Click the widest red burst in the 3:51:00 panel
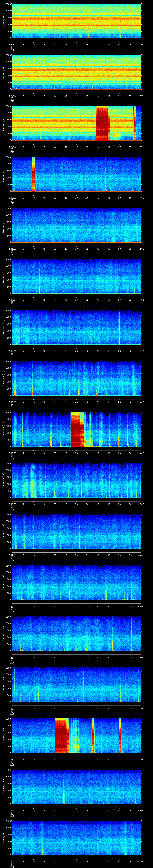Viewport: 153px width, 868px height. (62, 736)
